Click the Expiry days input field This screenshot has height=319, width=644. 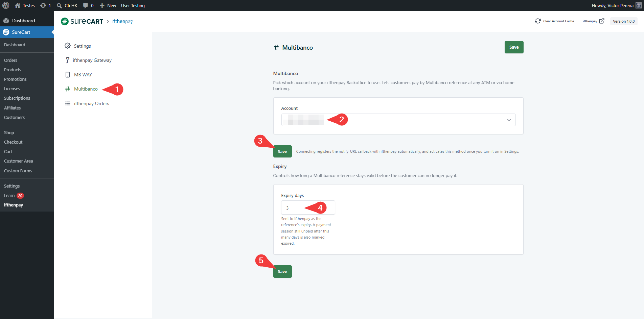(x=308, y=207)
